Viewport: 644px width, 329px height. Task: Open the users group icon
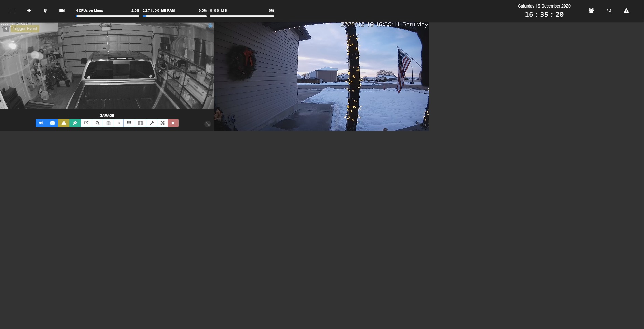click(591, 11)
